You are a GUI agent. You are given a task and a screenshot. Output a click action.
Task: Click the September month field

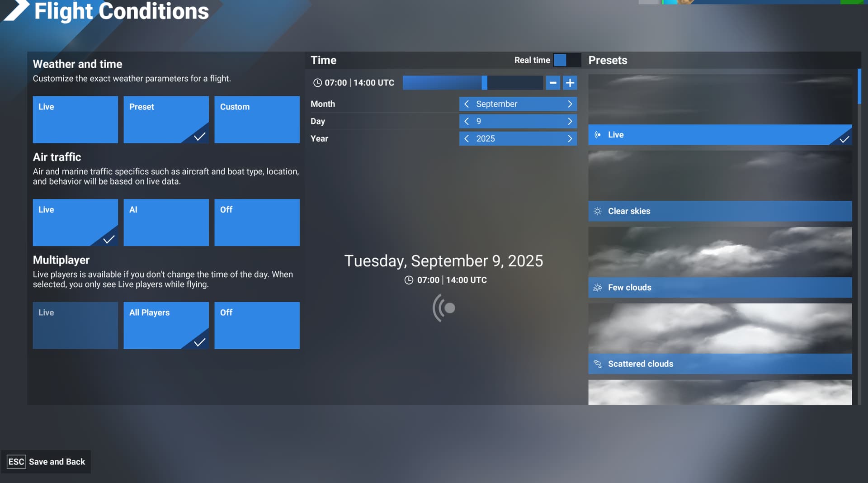518,104
